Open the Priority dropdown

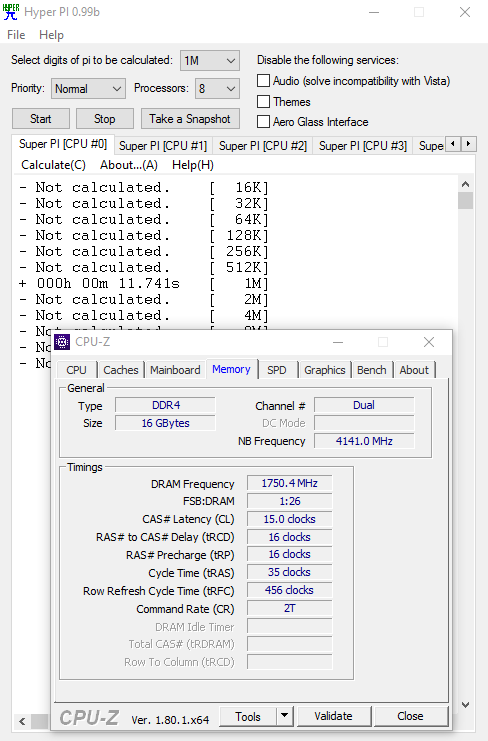click(88, 89)
